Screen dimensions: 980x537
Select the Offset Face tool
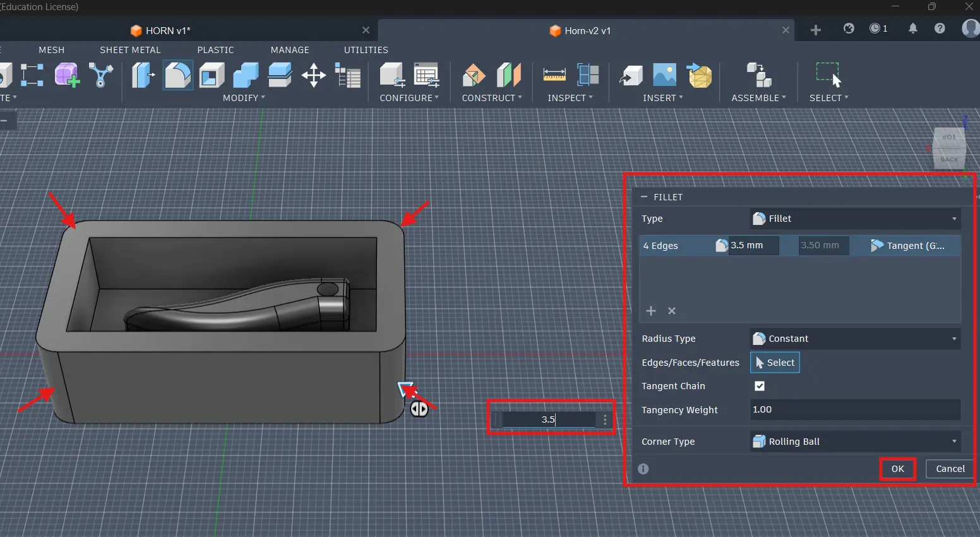click(280, 75)
